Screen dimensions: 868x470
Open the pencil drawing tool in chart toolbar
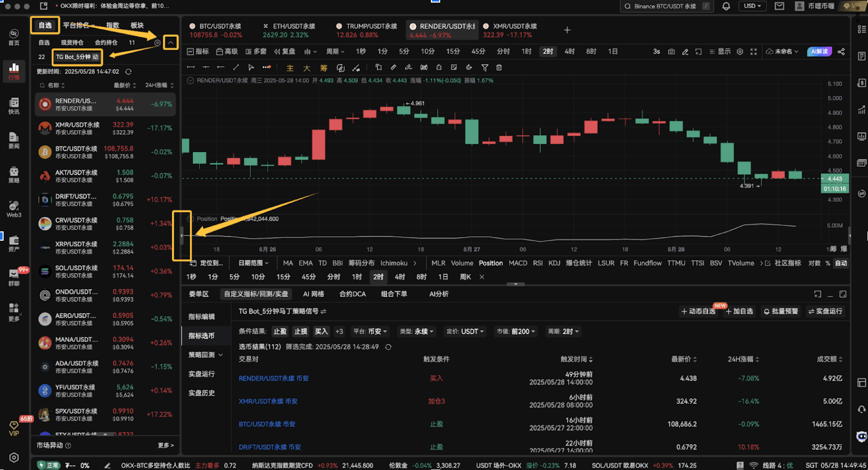[685, 52]
